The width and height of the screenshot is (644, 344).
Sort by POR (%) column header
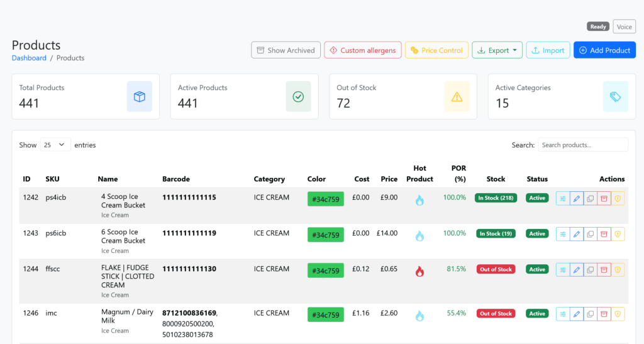(458, 174)
